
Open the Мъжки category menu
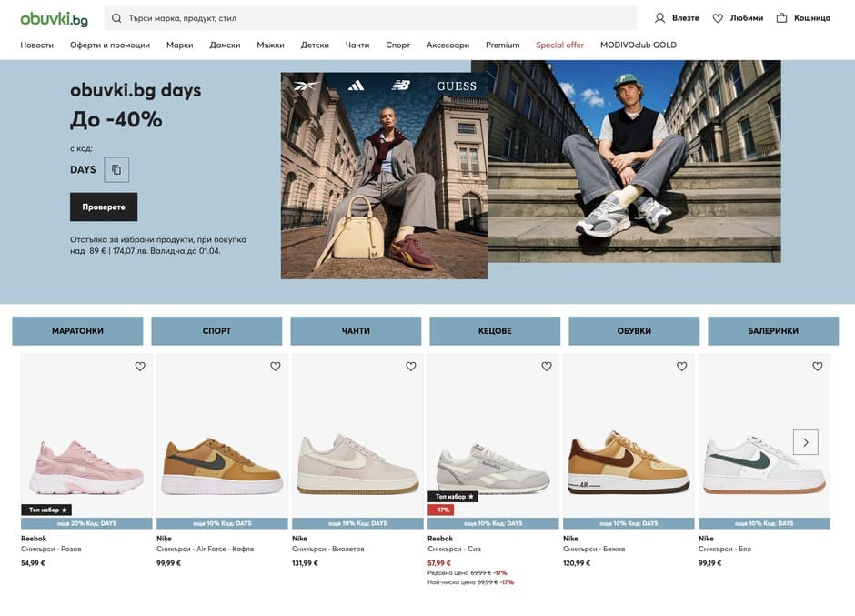pos(270,45)
